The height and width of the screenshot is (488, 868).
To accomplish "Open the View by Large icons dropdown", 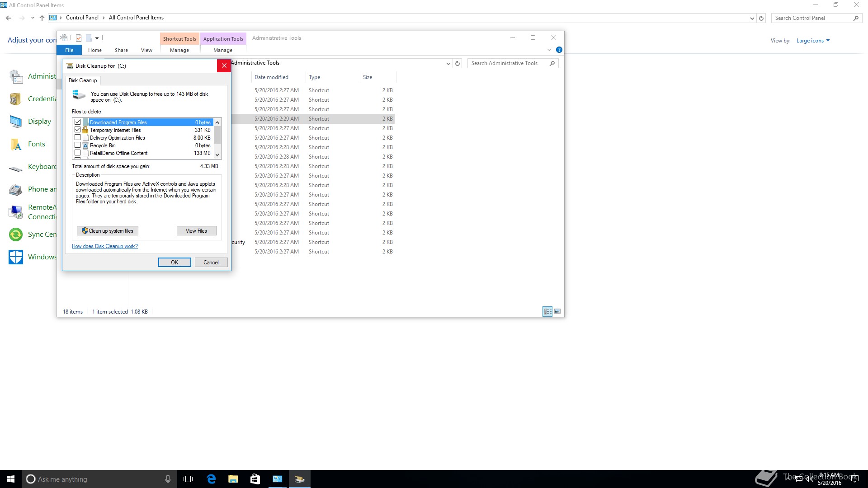I will (x=813, y=41).
